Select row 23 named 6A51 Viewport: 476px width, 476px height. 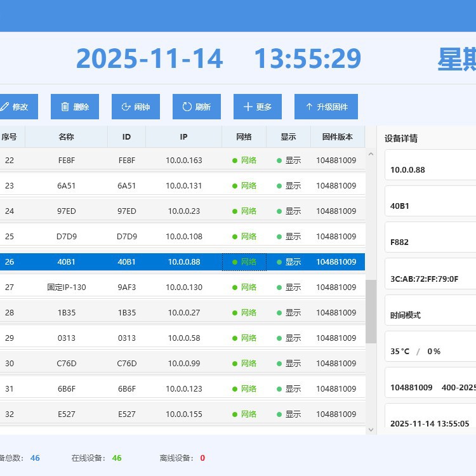point(182,186)
